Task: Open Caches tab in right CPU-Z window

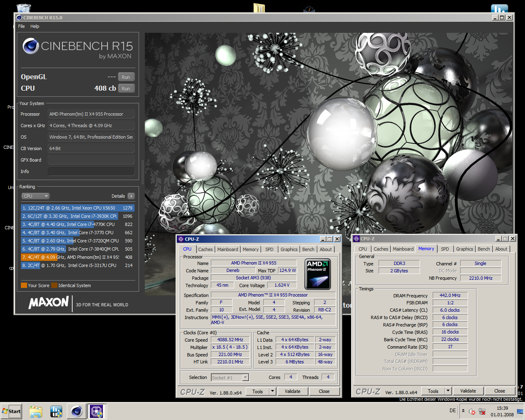Action: [381, 249]
